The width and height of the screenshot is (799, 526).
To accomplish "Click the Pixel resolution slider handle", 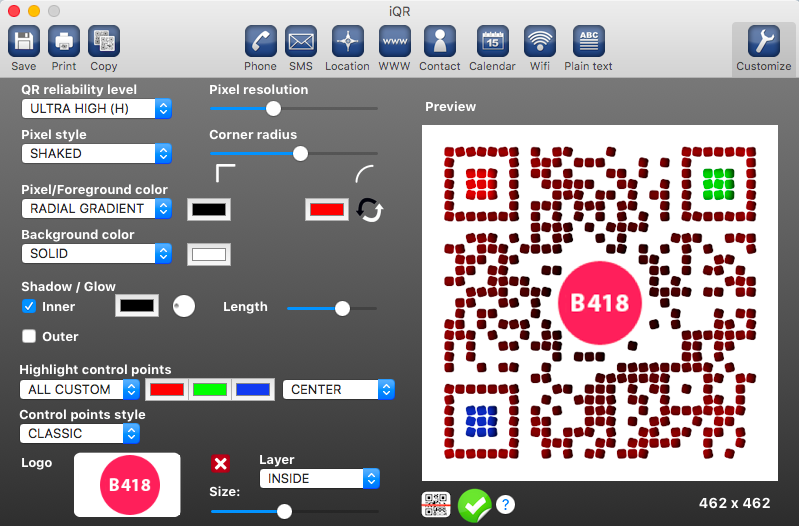I will tap(274, 108).
